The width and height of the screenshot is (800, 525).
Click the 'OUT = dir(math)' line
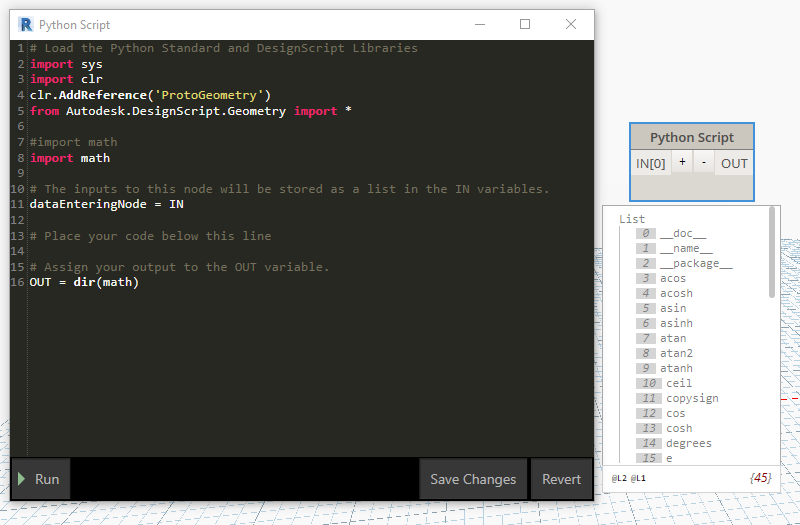tap(84, 282)
